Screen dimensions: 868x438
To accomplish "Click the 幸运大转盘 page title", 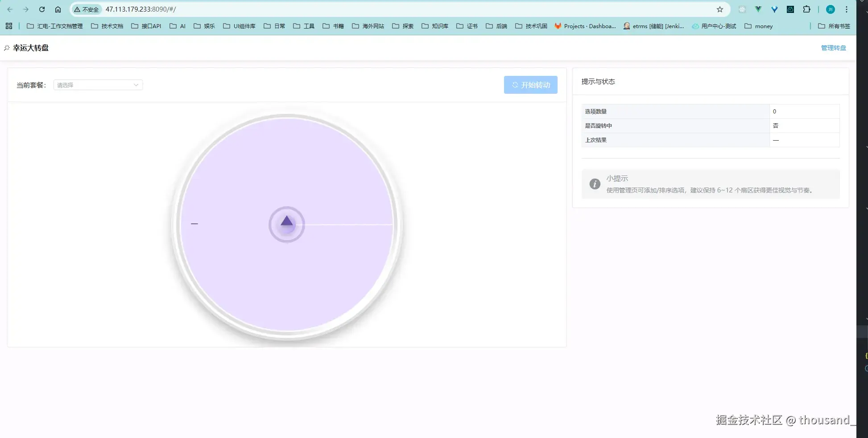I will click(31, 48).
